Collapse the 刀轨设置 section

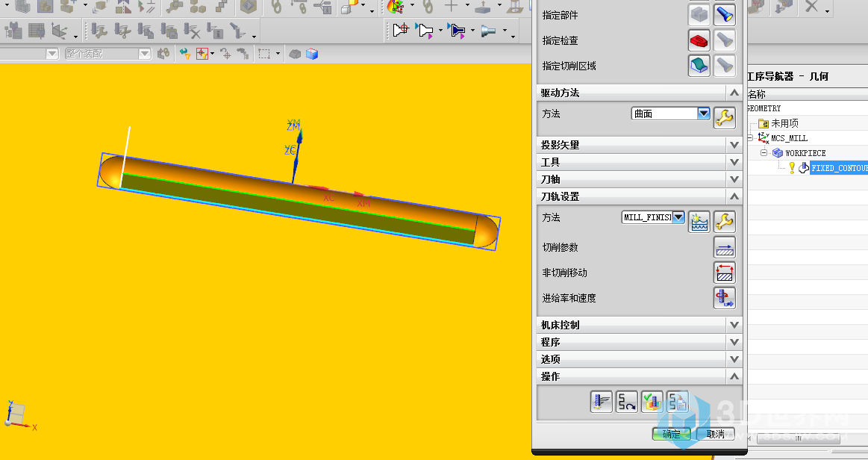(734, 196)
